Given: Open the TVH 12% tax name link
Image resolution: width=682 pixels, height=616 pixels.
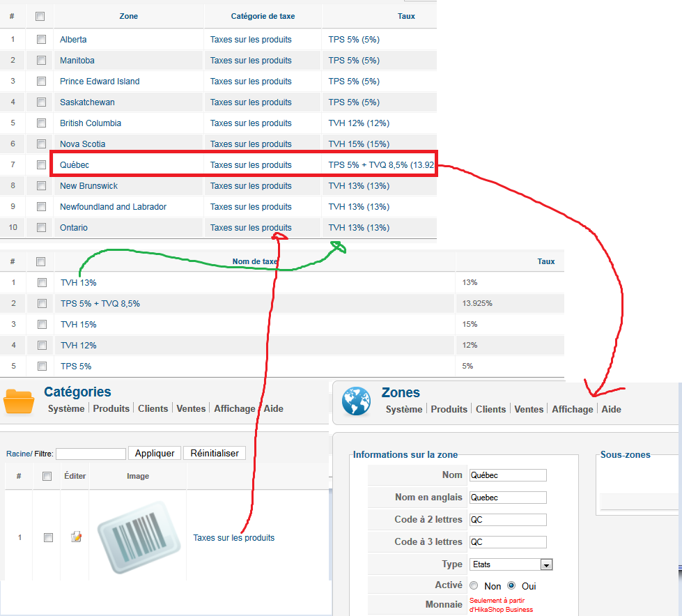Looking at the screenshot, I should [78, 346].
